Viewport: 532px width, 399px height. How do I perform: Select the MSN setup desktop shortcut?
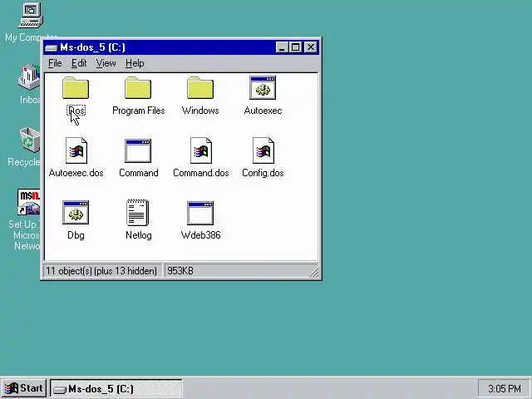[x=29, y=202]
